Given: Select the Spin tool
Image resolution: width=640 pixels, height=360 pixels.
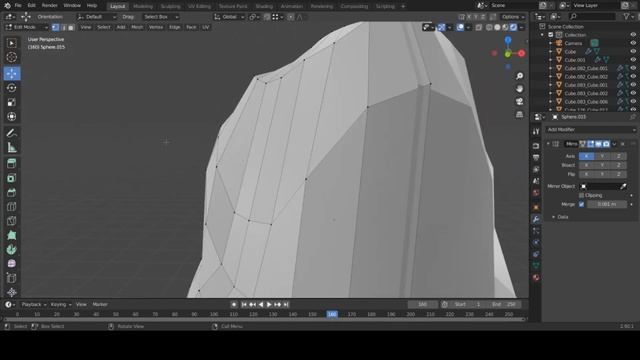Looking at the screenshot, I should (x=11, y=249).
